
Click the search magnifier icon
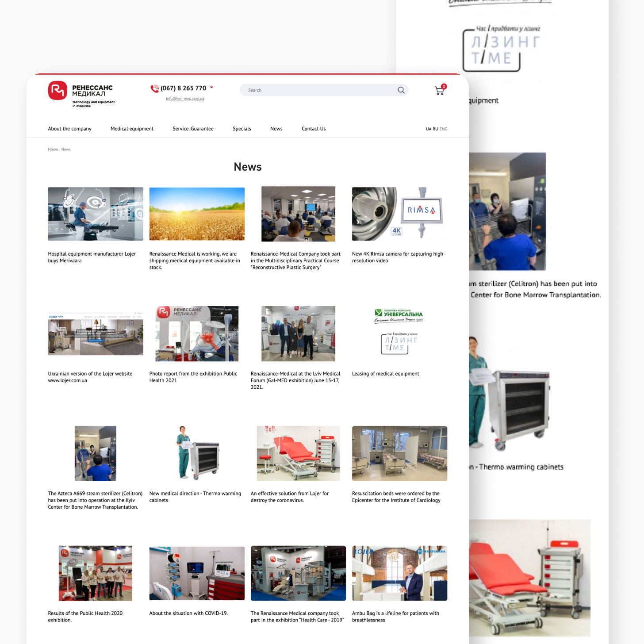coord(401,90)
